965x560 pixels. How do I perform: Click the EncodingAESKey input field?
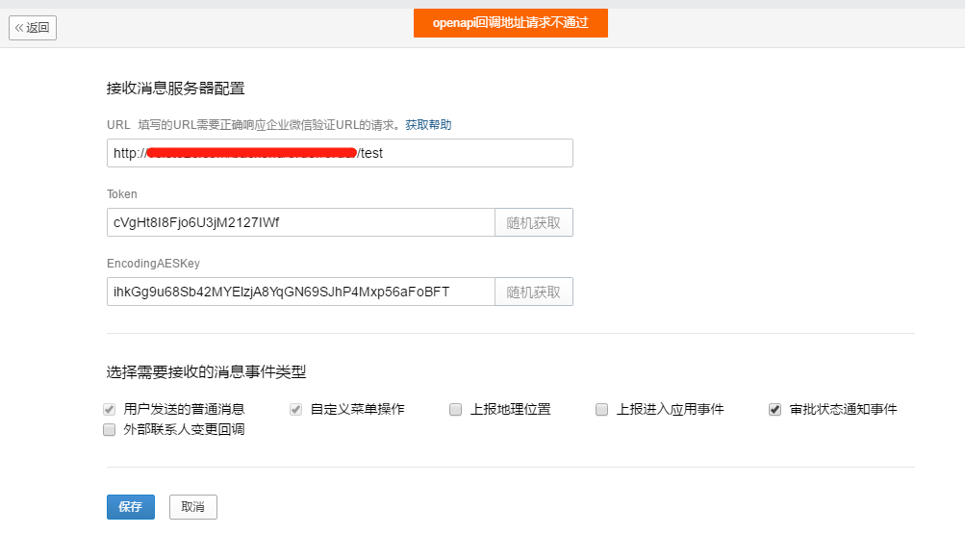(301, 292)
